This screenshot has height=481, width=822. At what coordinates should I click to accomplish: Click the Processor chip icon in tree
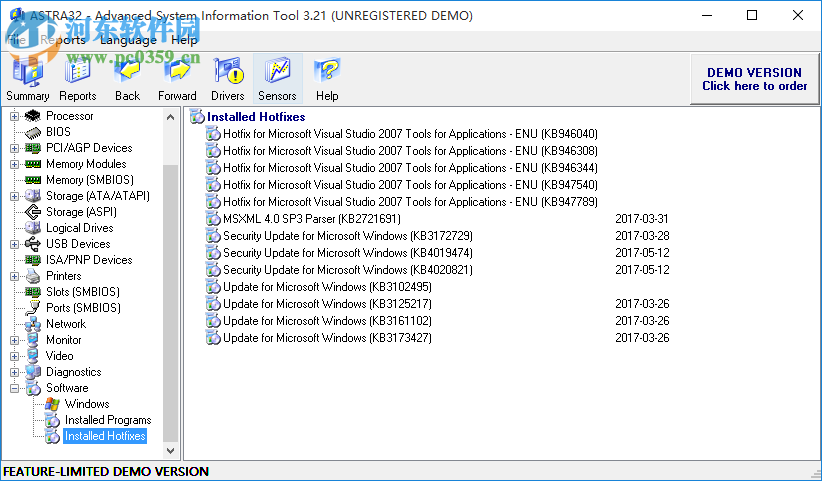click(x=33, y=116)
